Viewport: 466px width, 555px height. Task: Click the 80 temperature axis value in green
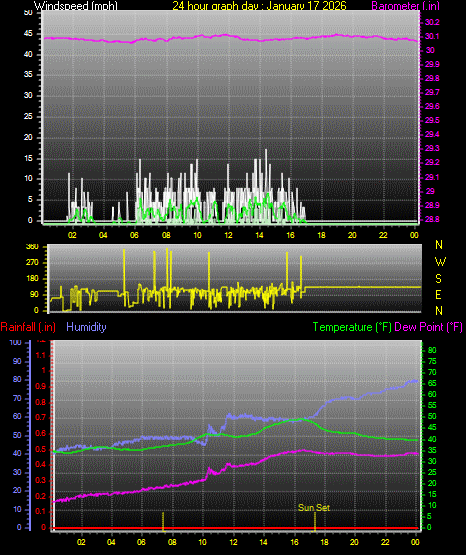click(x=432, y=350)
